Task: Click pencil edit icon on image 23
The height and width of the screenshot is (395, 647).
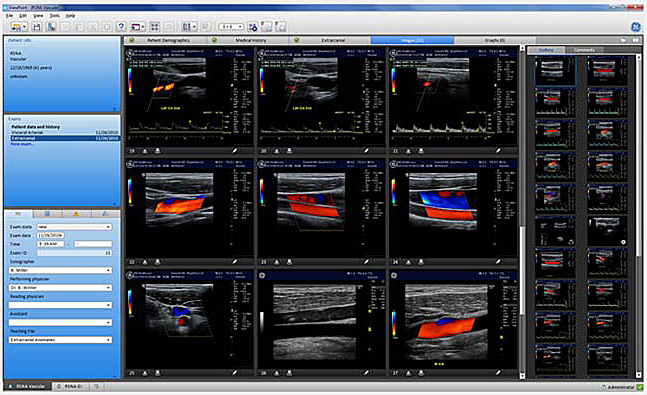Action: click(366, 262)
